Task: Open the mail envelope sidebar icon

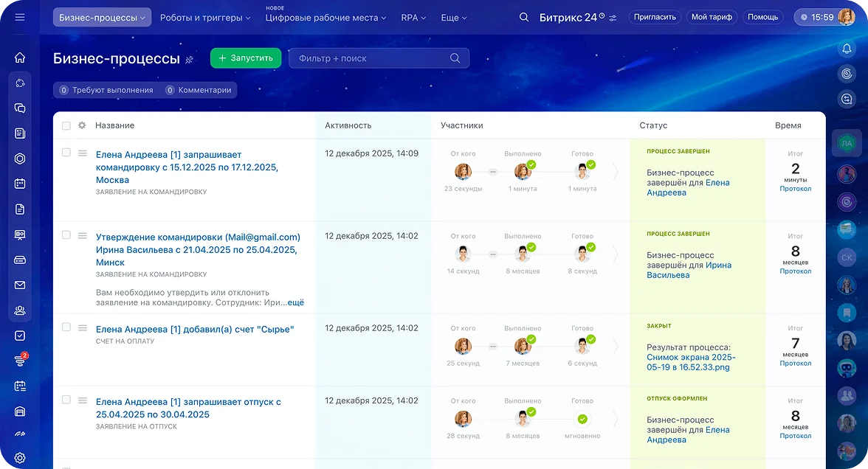Action: click(20, 285)
